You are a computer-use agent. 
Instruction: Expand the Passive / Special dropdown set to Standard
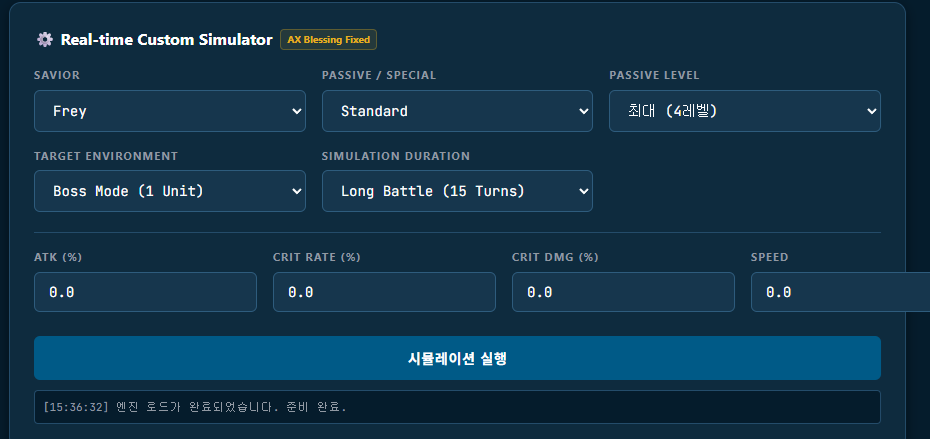pos(457,111)
